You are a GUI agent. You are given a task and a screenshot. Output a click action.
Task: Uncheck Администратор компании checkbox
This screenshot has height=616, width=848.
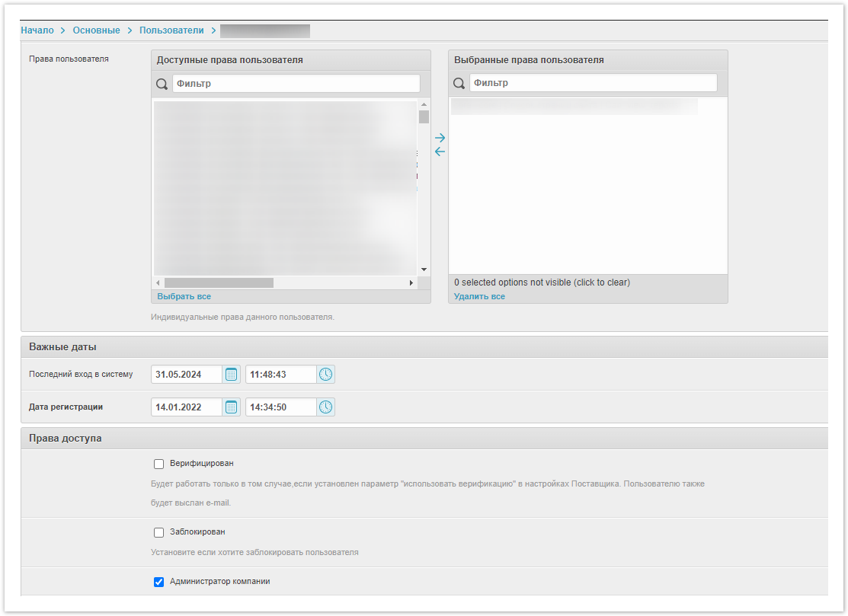tap(159, 582)
